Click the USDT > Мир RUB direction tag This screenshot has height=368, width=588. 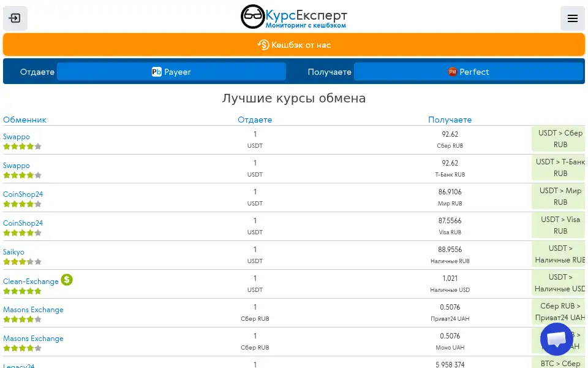[559, 196]
